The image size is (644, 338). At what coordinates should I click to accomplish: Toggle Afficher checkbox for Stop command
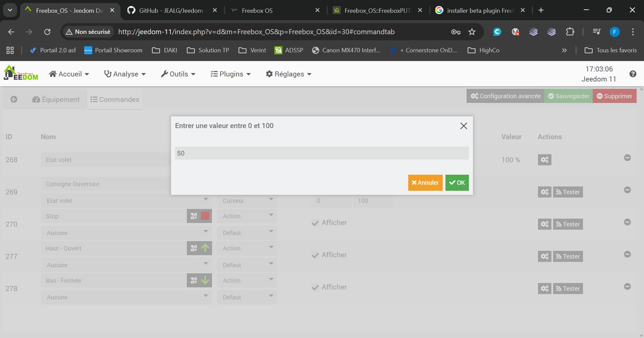(315, 223)
